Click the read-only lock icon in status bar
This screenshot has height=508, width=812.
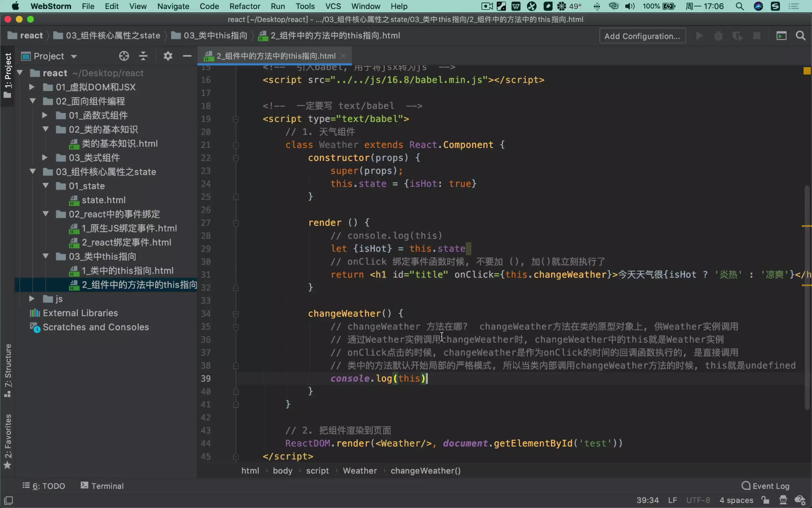tap(765, 500)
